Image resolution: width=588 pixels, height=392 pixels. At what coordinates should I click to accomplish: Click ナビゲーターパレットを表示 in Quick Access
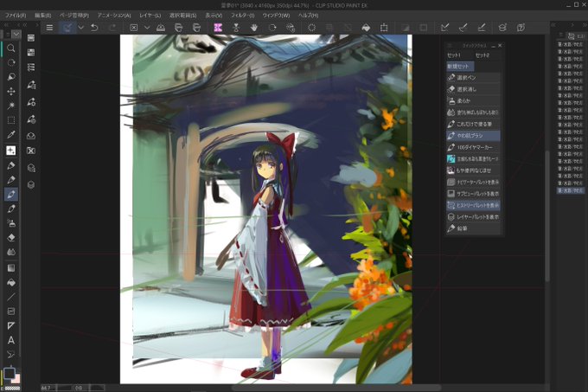(473, 182)
